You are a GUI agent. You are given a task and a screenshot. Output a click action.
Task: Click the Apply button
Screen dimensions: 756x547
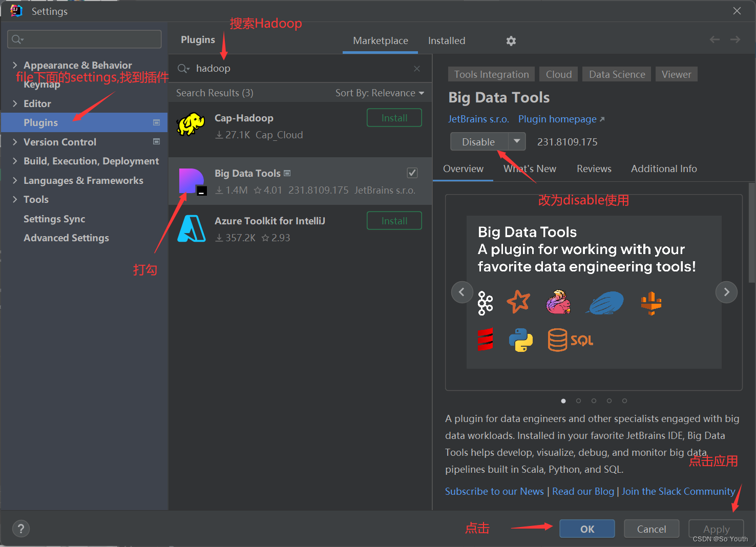716,529
